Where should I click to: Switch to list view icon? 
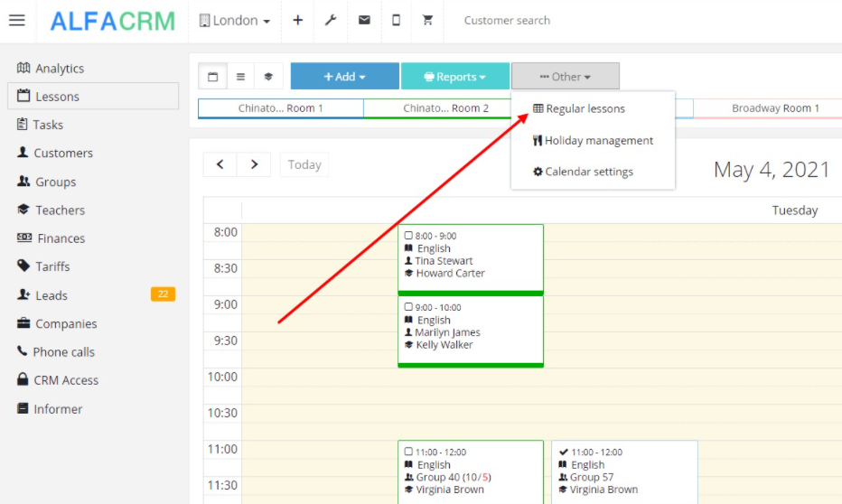click(240, 76)
